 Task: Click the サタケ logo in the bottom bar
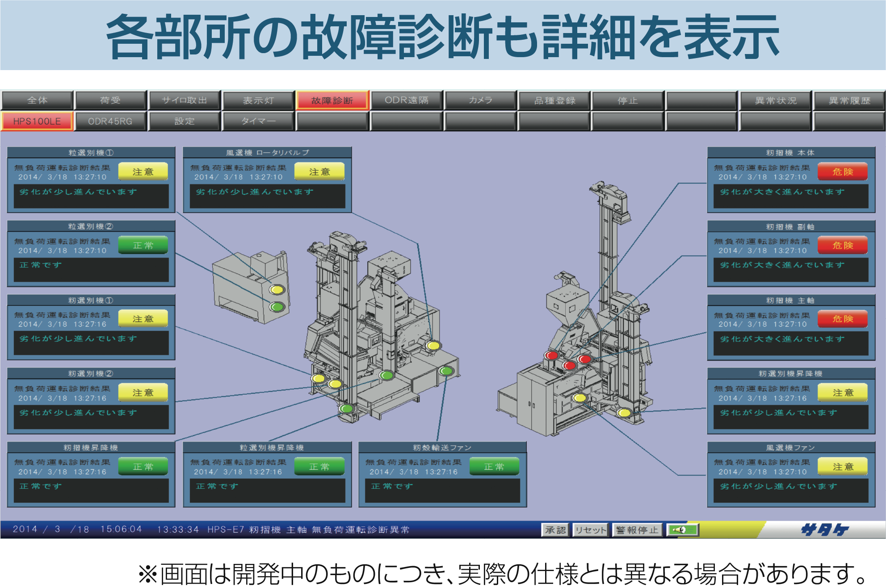click(824, 530)
